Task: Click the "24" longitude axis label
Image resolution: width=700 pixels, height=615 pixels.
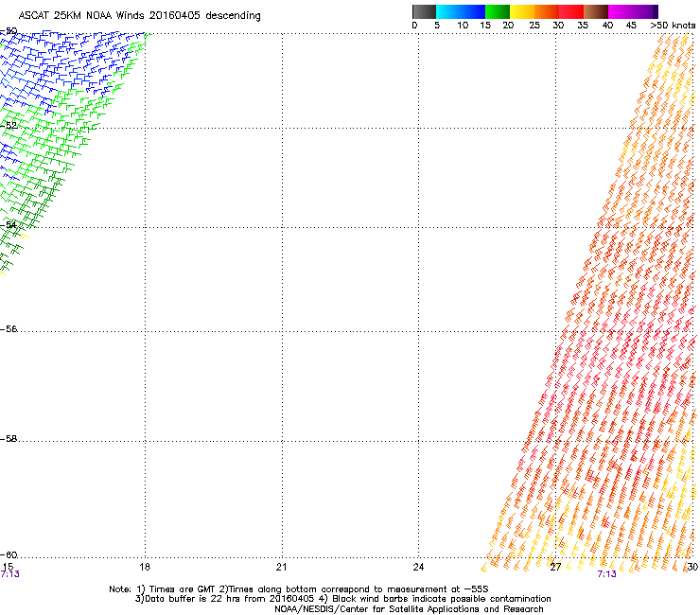Action: (x=418, y=567)
